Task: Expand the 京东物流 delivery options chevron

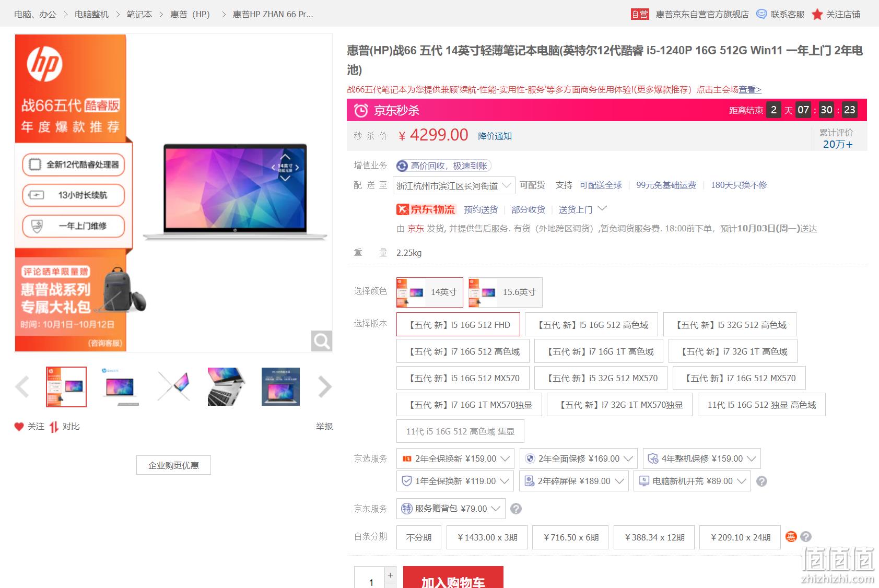Action: [602, 208]
